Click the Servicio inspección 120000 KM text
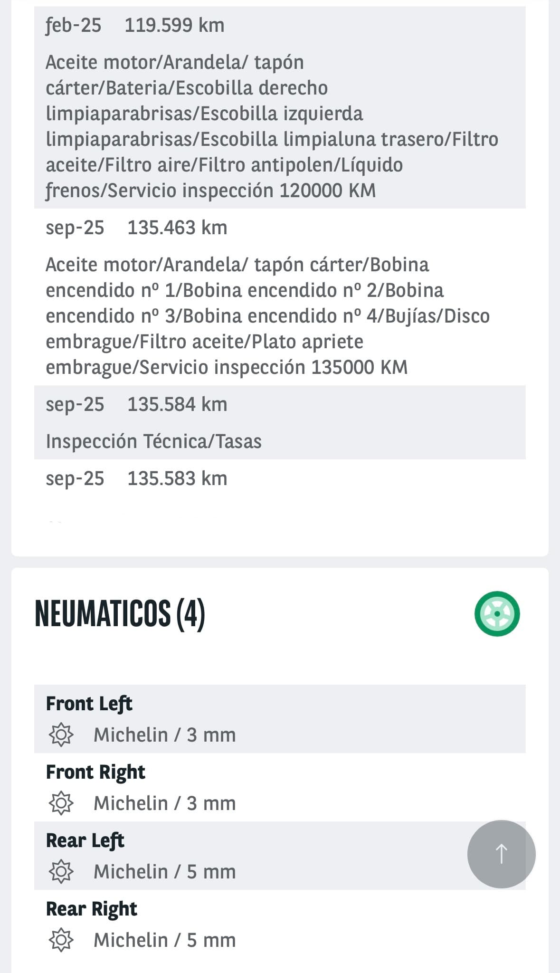560x973 pixels. [241, 191]
